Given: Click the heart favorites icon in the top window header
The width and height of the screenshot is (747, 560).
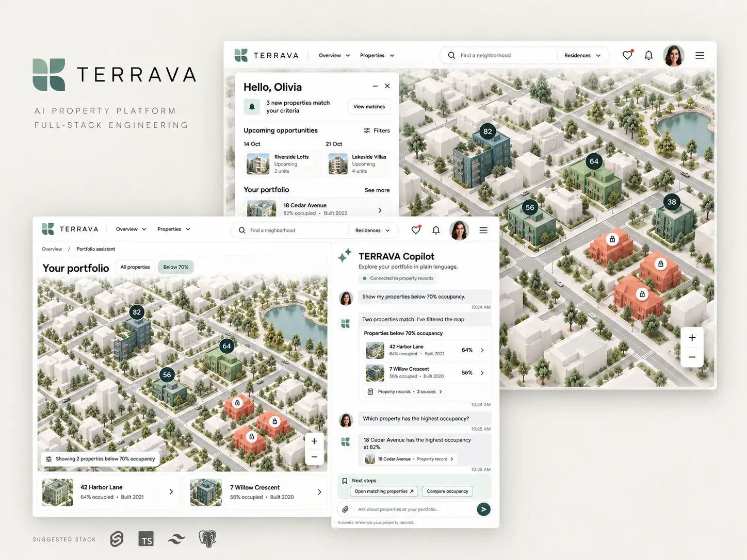Looking at the screenshot, I should (x=627, y=55).
